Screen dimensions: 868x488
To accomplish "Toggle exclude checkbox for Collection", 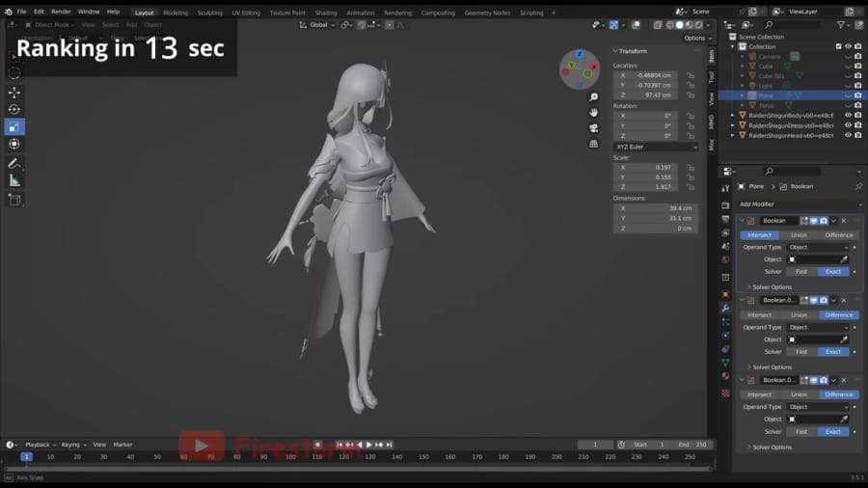I will [839, 46].
